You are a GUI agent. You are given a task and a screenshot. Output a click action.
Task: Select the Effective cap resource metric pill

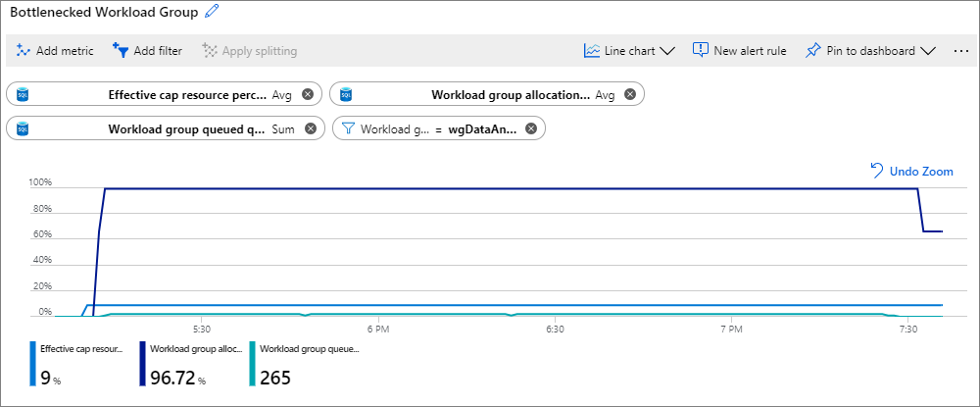pos(186,95)
